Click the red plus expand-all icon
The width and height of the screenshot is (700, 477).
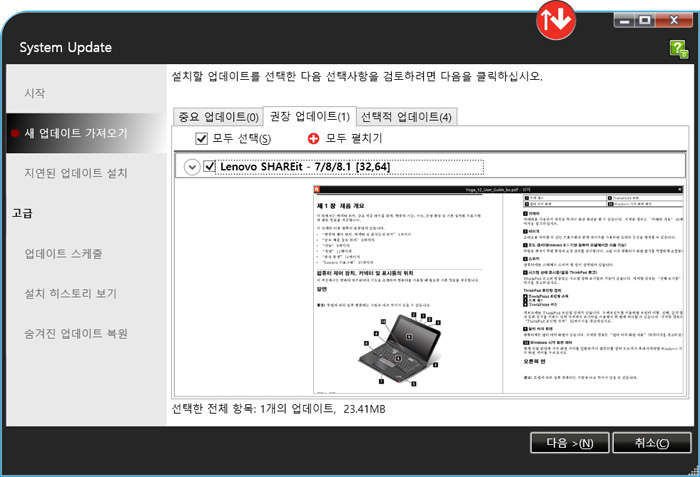(x=313, y=138)
